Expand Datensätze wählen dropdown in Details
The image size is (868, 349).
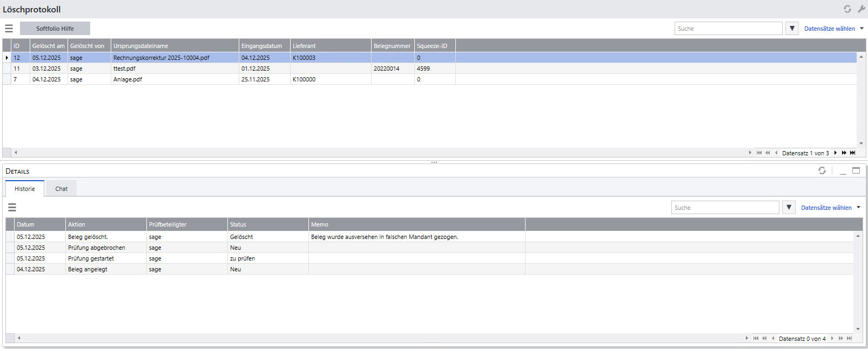pos(830,208)
